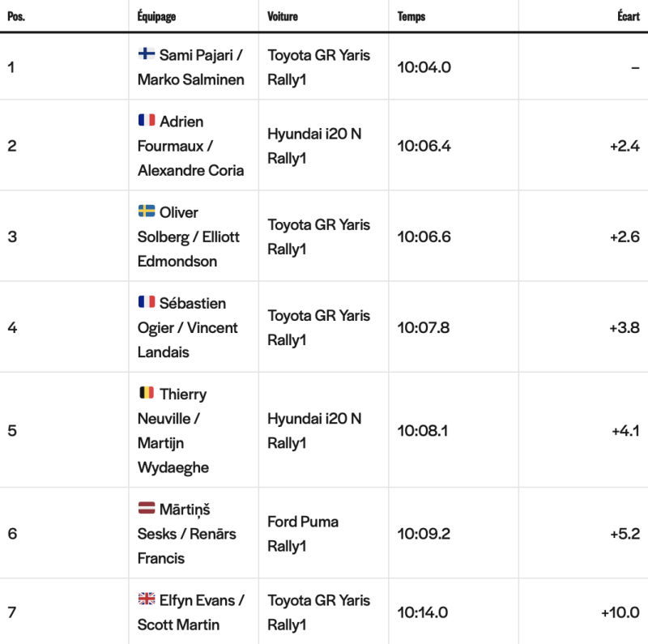Click the Thierry Neuville crew entry
The width and height of the screenshot is (648, 644).
tap(173, 430)
